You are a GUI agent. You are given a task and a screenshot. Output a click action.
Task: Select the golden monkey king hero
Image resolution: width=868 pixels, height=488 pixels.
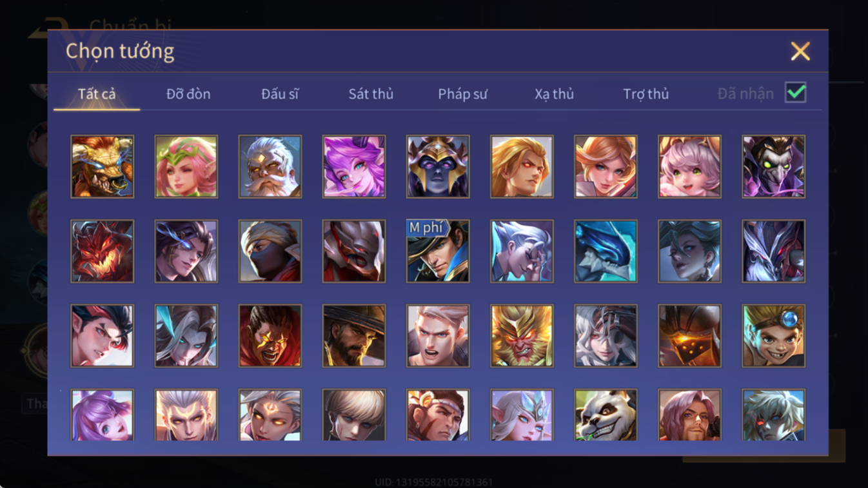pyautogui.click(x=522, y=336)
